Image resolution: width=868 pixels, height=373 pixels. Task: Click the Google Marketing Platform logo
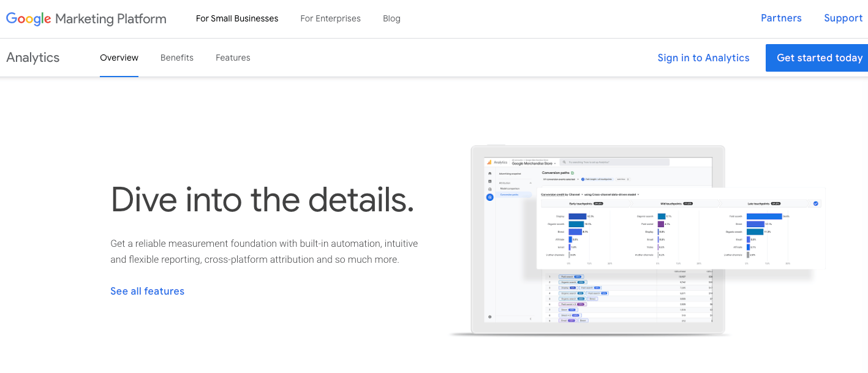(86, 19)
